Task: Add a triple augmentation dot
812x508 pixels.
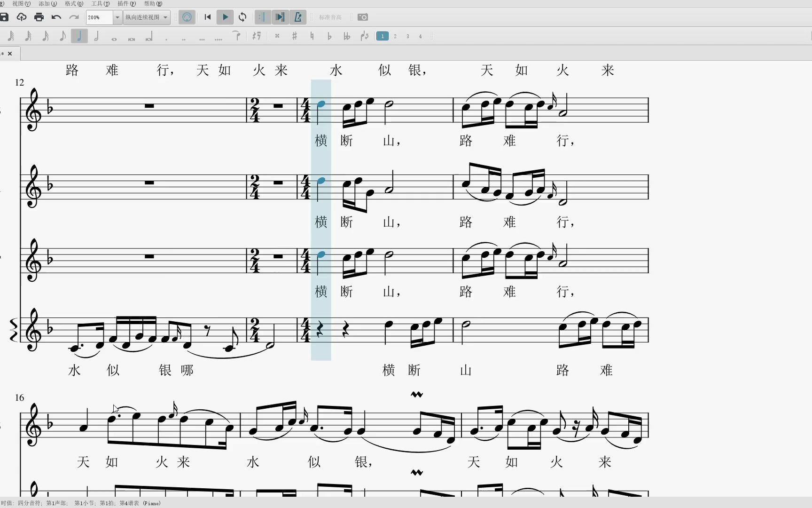Action: click(x=202, y=39)
